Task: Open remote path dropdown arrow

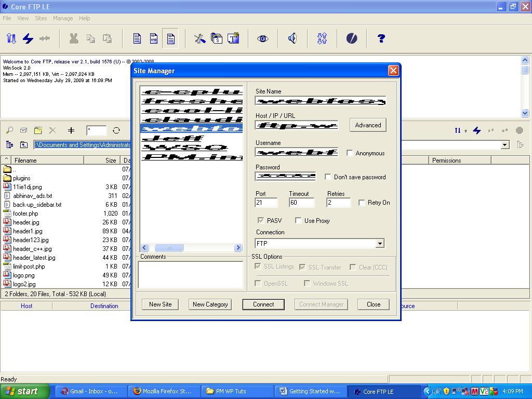Action: 505,145
